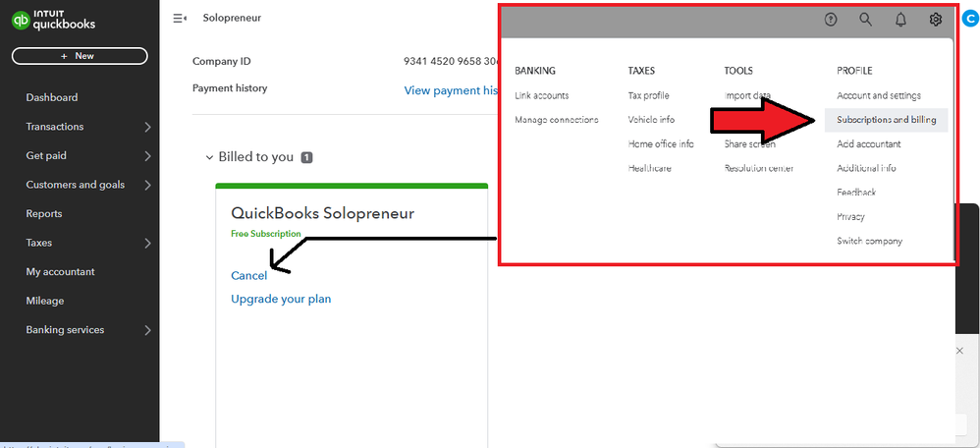Viewport: 980px width, 448px height.
Task: Select Manage connections under Banking
Action: [557, 120]
